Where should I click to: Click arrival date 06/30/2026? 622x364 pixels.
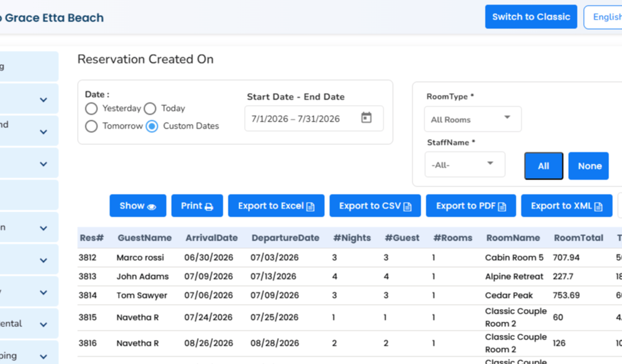click(209, 258)
